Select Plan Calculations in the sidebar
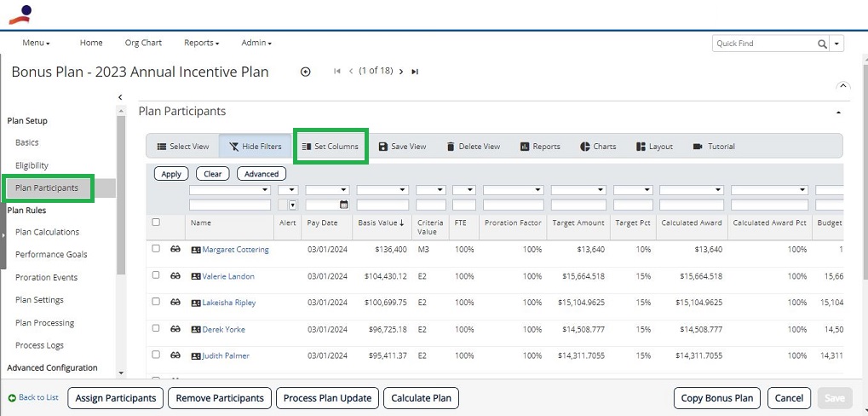Screen dimensions: 868x416 click(x=47, y=232)
